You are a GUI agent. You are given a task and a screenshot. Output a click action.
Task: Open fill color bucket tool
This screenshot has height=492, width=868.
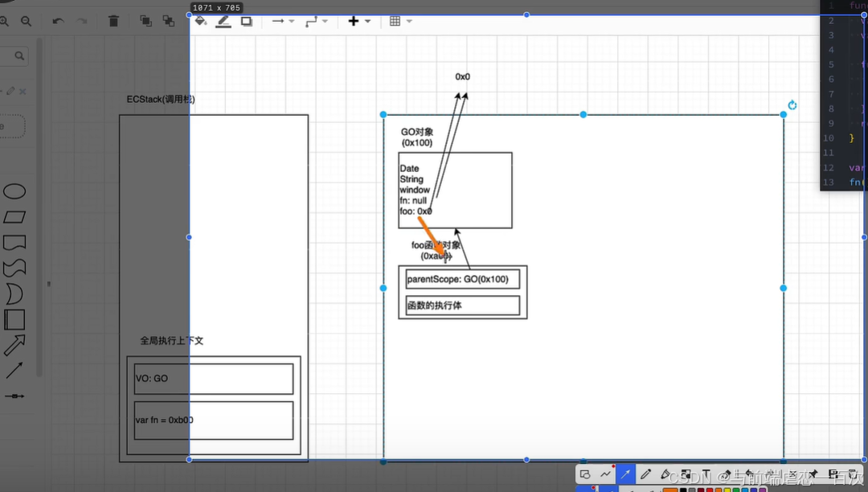tap(200, 21)
